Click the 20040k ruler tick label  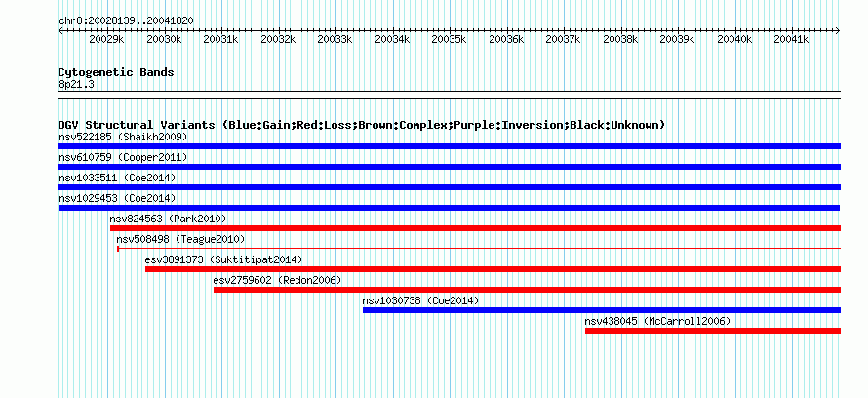735,40
